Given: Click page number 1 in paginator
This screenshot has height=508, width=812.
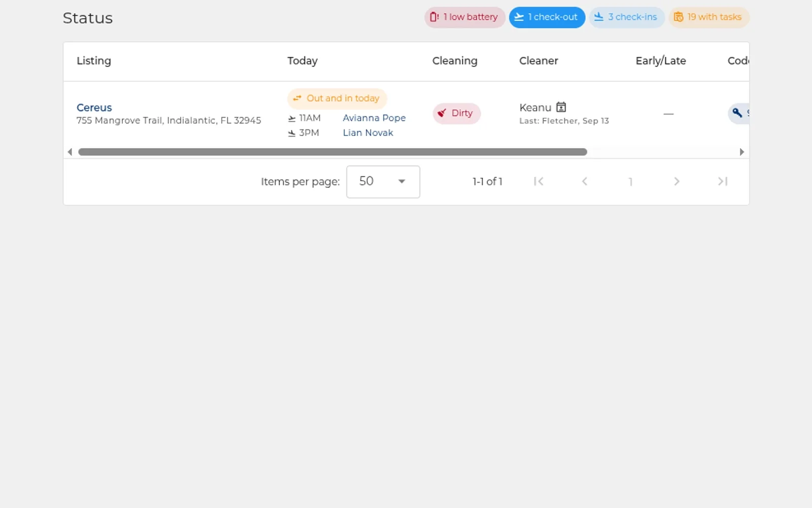Looking at the screenshot, I should [x=630, y=181].
